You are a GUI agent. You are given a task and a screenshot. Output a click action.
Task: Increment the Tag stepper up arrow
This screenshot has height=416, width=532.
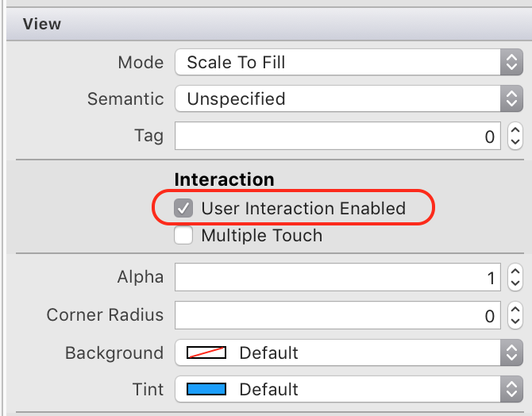click(x=515, y=130)
